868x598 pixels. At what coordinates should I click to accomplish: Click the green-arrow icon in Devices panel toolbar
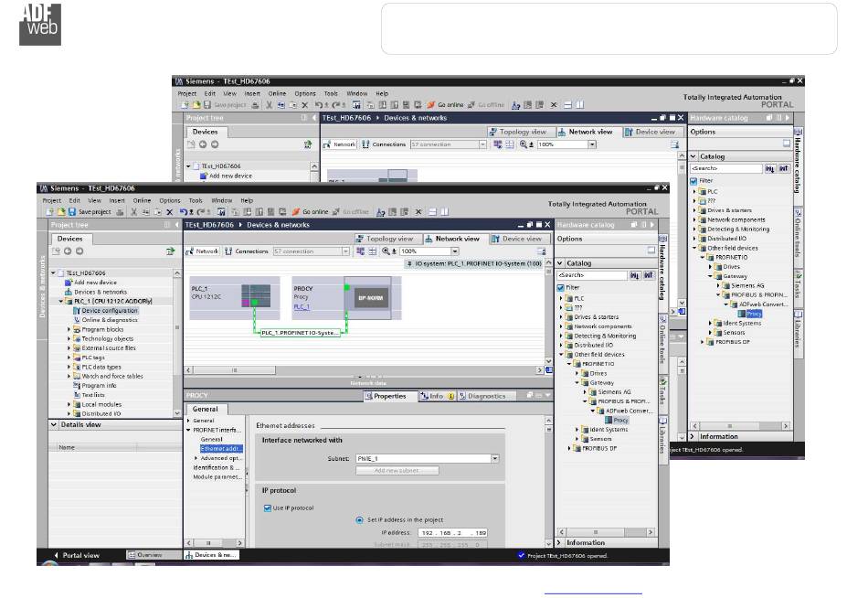tap(171, 251)
